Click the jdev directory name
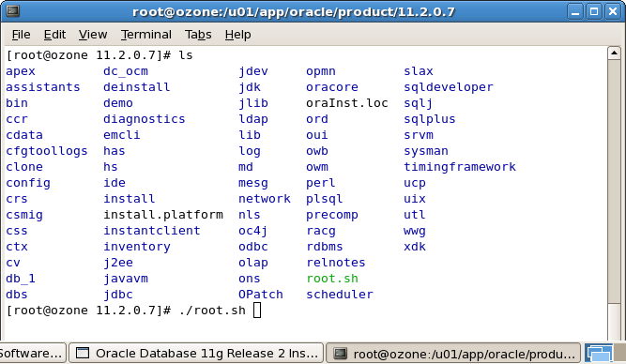 pyautogui.click(x=253, y=71)
